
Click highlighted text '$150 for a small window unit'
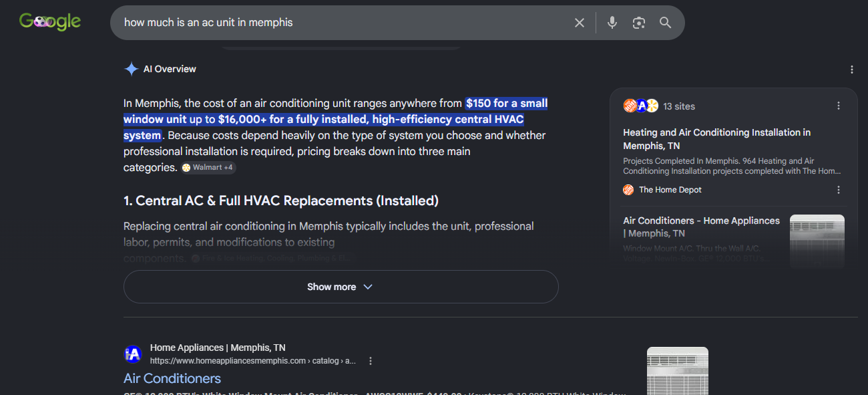(x=337, y=112)
